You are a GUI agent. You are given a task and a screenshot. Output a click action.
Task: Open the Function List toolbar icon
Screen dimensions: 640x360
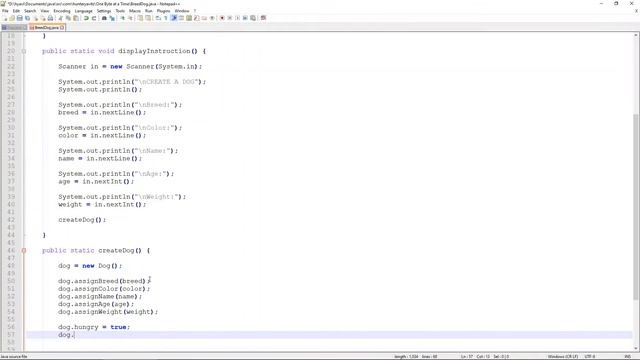[197, 18]
